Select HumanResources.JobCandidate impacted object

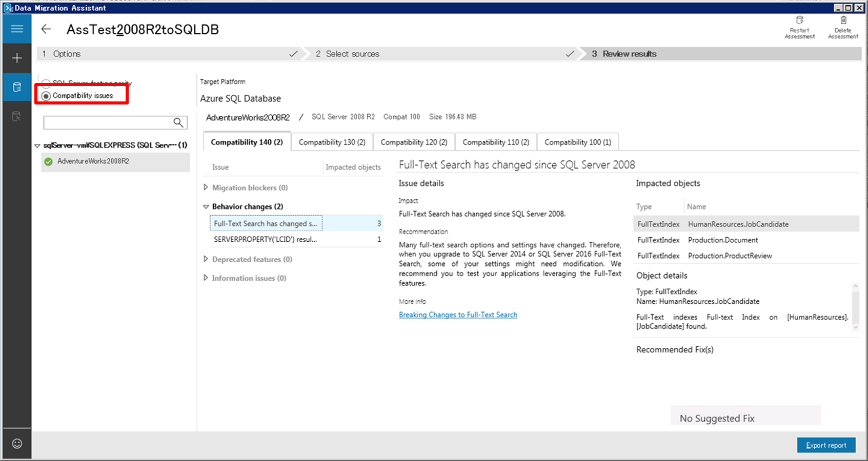click(746, 224)
